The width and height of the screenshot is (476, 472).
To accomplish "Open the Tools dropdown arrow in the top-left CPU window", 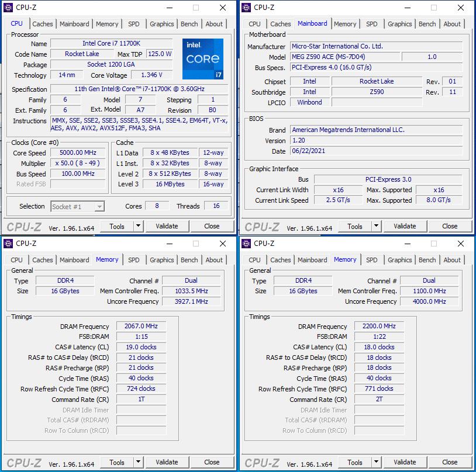I will coord(138,226).
